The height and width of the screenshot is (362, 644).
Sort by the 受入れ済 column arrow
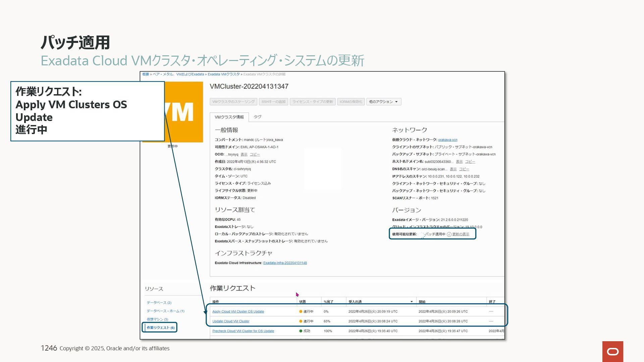[412, 302]
